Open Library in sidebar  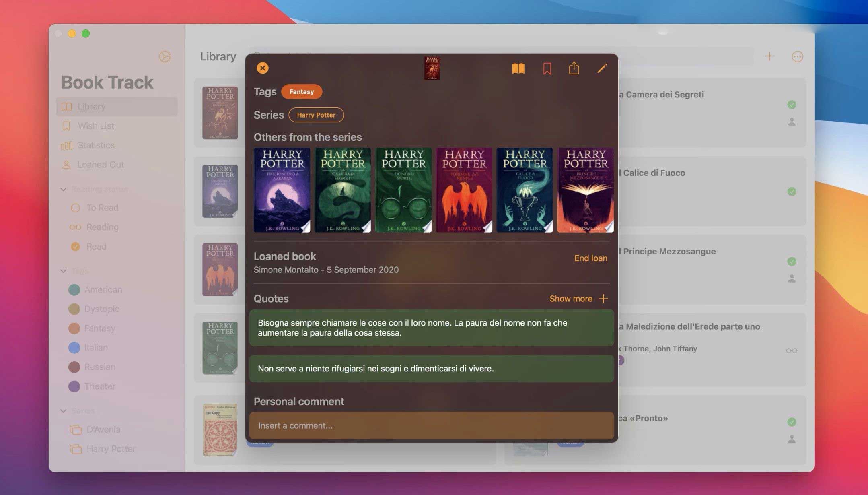pos(117,107)
